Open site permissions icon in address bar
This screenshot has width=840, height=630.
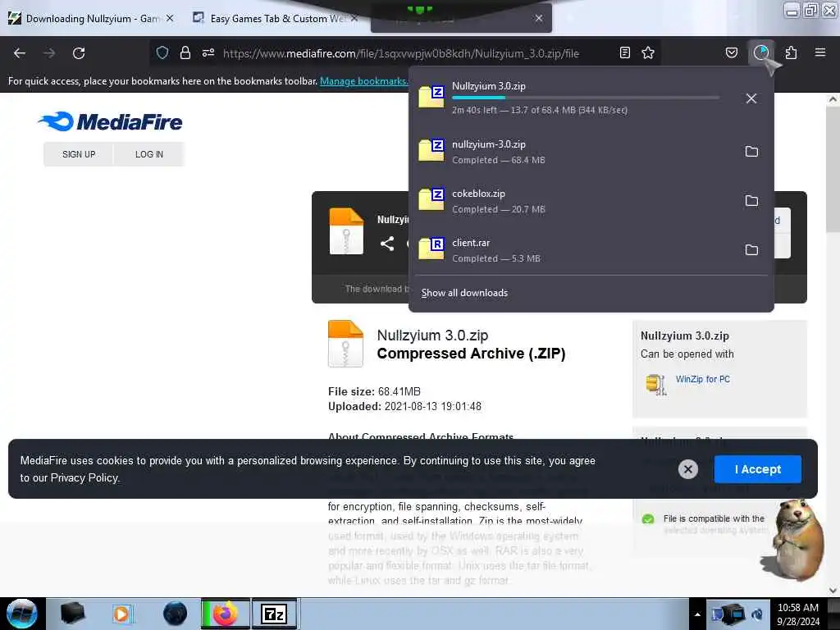[208, 52]
